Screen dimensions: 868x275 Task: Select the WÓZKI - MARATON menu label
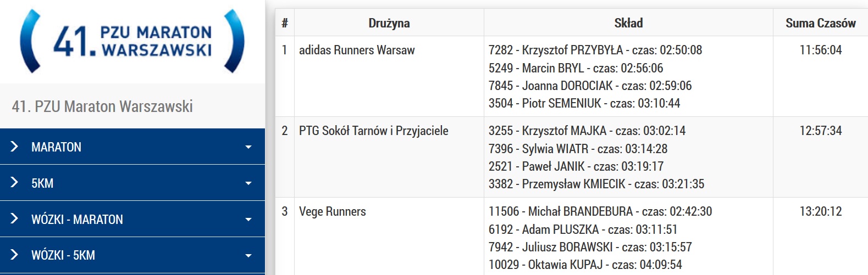click(77, 220)
